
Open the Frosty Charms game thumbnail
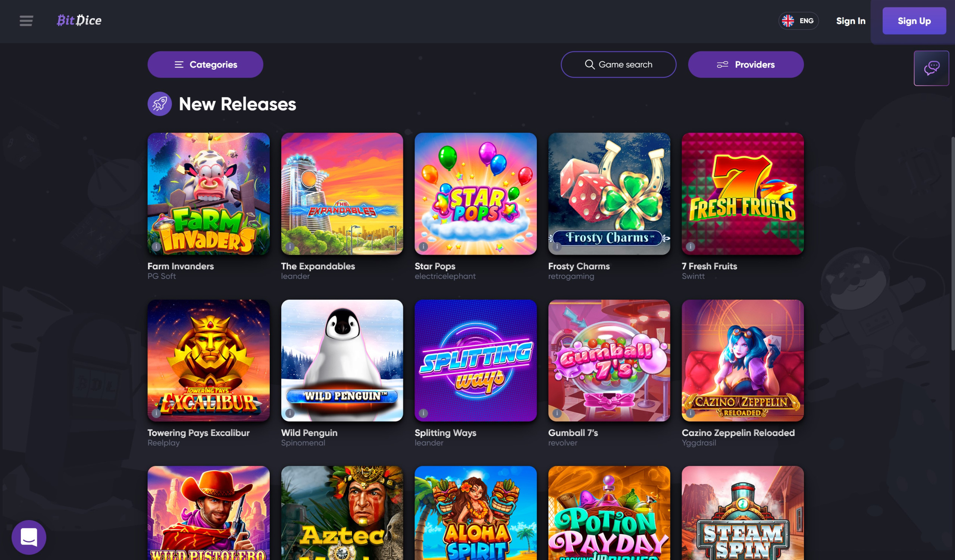(x=610, y=194)
